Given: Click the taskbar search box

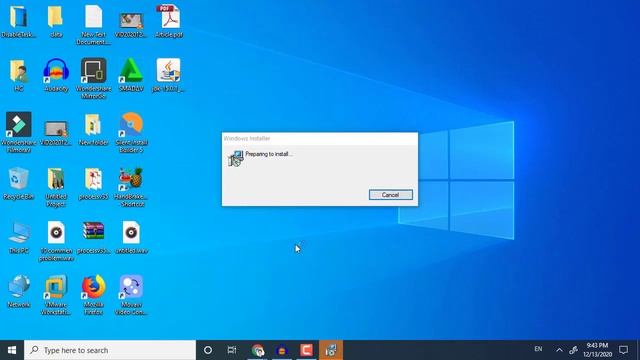Looking at the screenshot, I should tap(110, 350).
